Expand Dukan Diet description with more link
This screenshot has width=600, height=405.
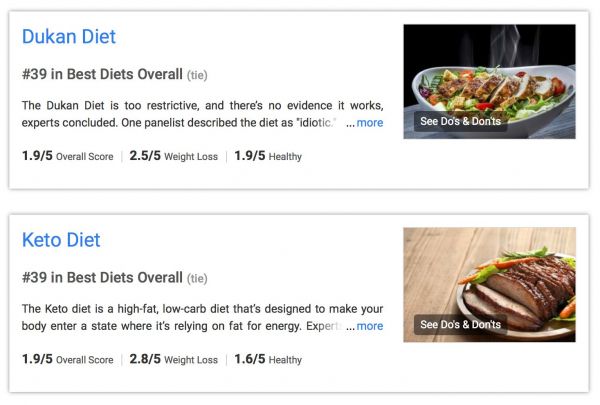[x=370, y=122]
